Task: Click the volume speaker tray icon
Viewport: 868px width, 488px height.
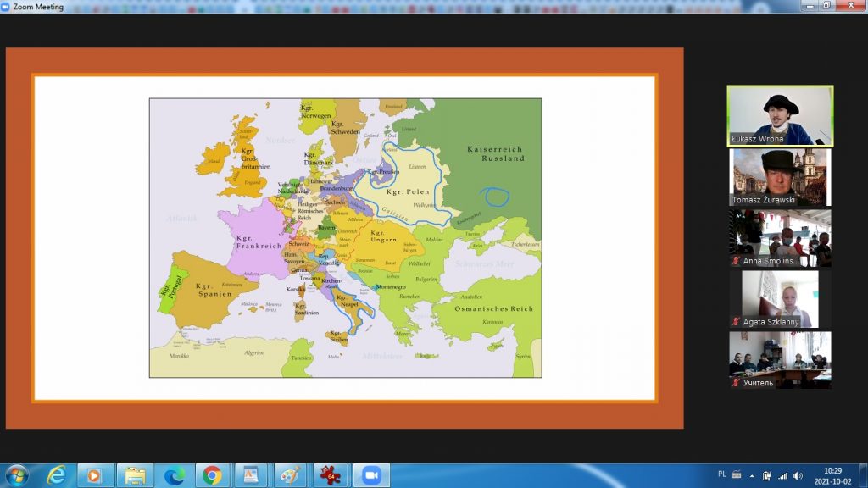Action: click(x=798, y=475)
